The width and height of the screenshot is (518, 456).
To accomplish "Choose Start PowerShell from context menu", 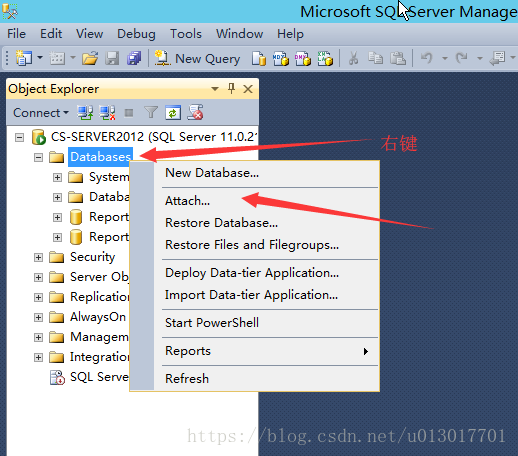I will (x=212, y=323).
